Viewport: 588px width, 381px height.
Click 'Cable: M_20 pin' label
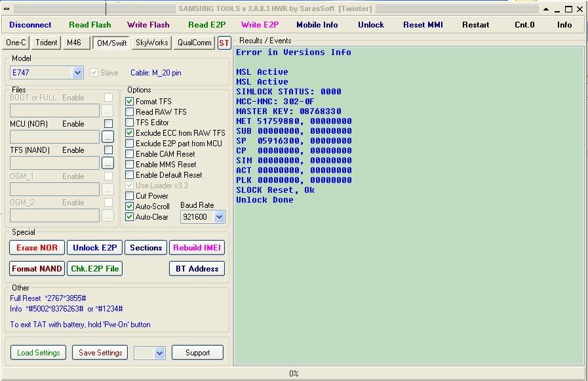tap(155, 73)
